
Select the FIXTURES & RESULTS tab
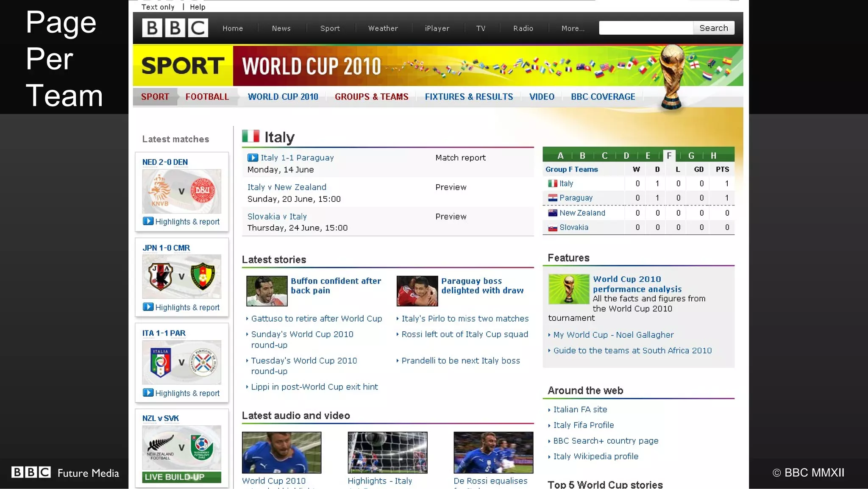click(469, 97)
